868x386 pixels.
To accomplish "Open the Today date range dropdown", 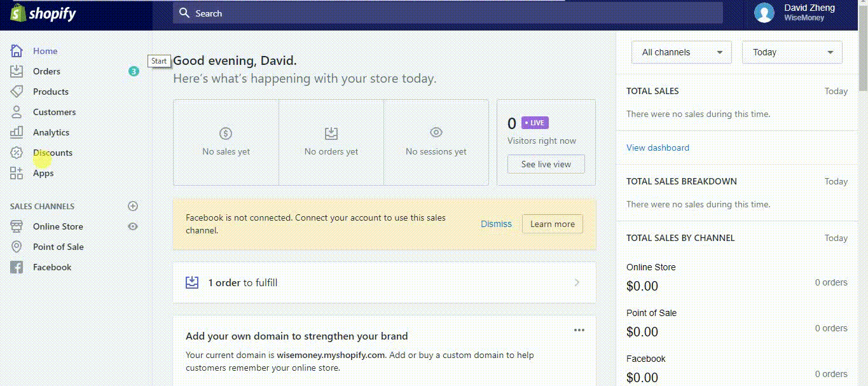I will point(792,52).
